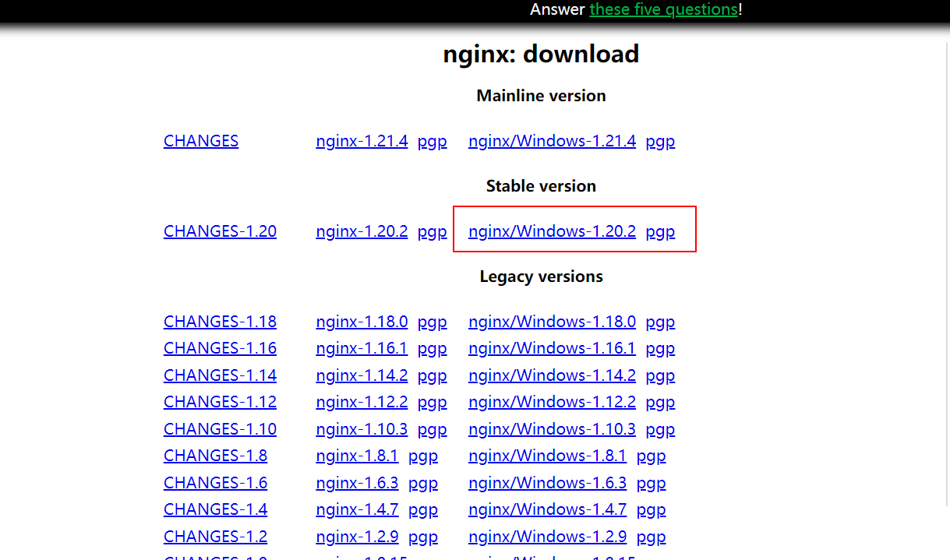
Task: Open pgp signature for nginx-1.20.2
Action: tap(432, 232)
